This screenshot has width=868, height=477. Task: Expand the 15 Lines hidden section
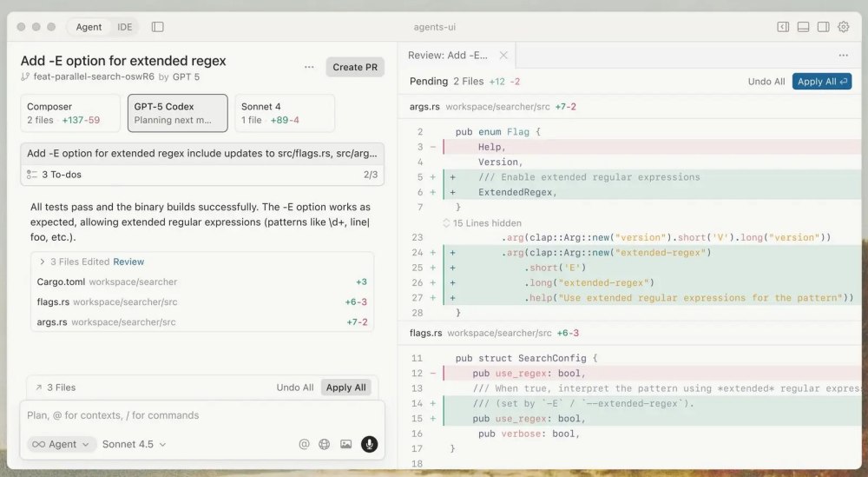482,222
